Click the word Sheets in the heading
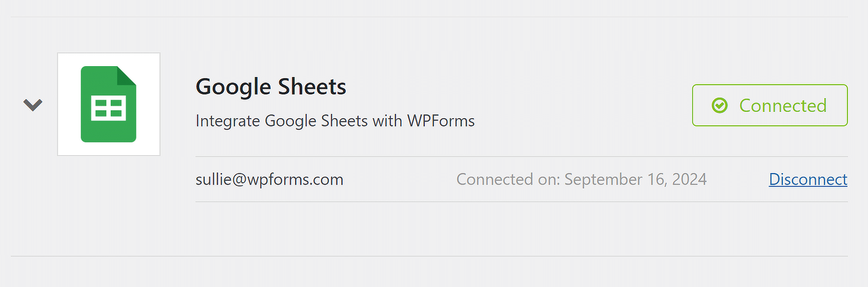Image resolution: width=868 pixels, height=287 pixels. pos(312,87)
